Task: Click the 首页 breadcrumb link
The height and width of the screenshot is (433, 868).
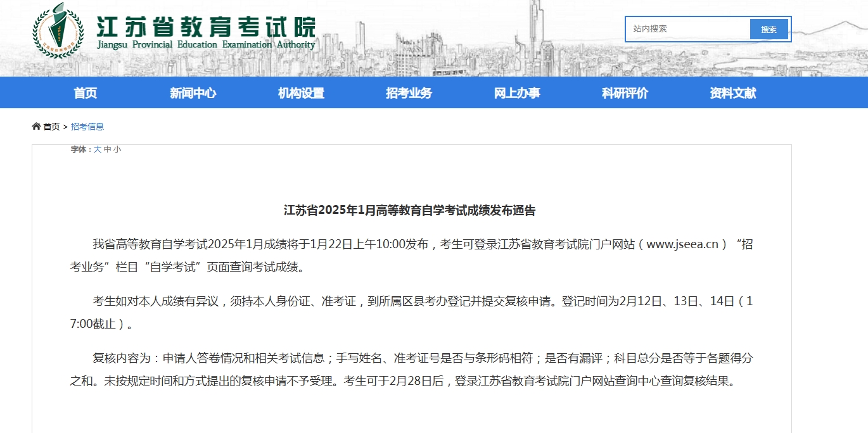Action: [51, 127]
